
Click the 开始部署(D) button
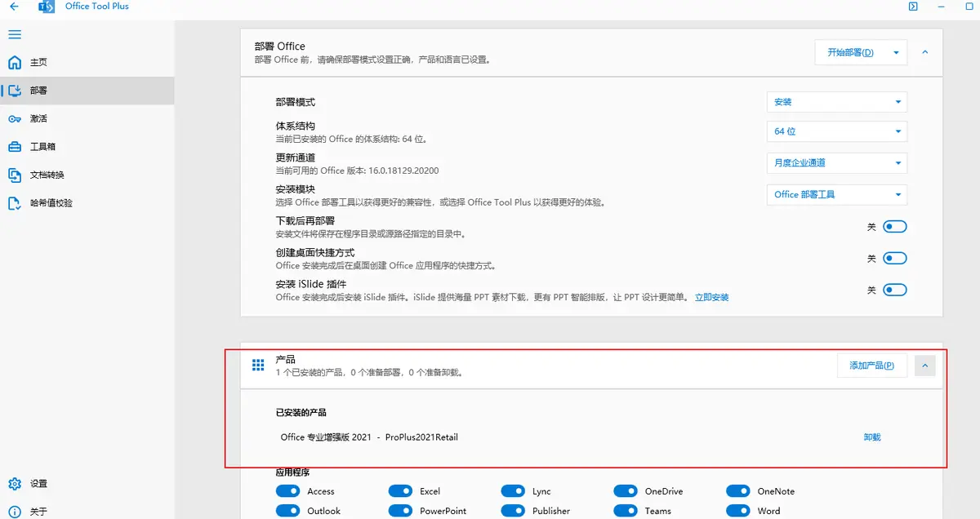850,52
